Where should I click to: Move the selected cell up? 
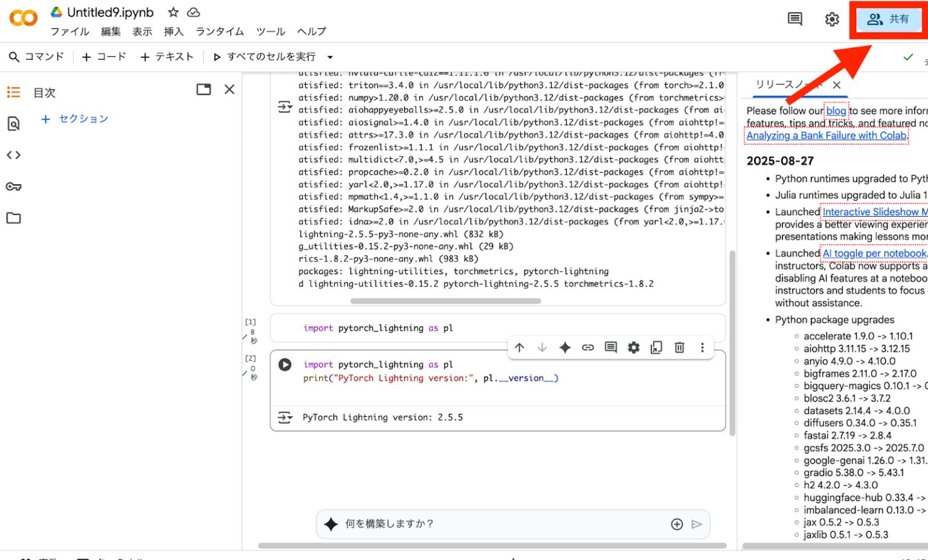519,347
